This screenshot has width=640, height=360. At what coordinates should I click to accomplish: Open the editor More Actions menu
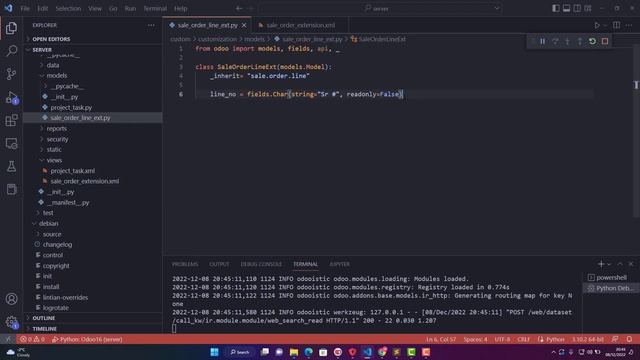click(629, 25)
